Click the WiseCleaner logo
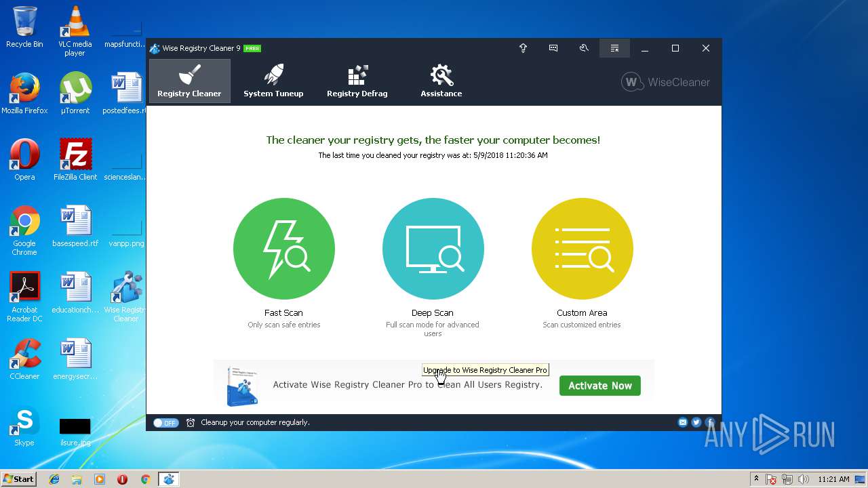 click(666, 82)
